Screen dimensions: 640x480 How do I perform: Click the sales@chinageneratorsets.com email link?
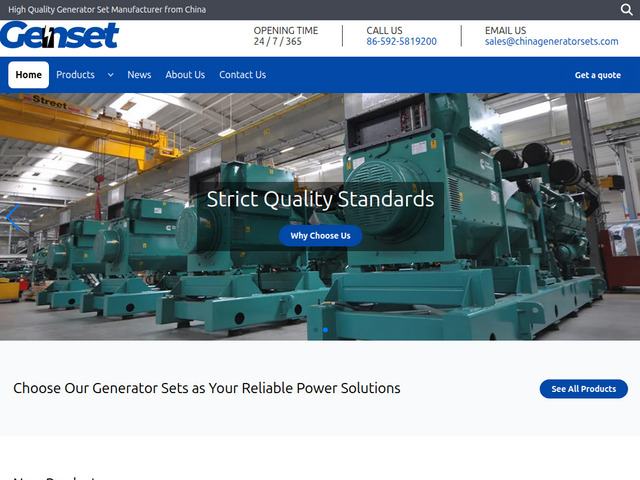click(551, 42)
